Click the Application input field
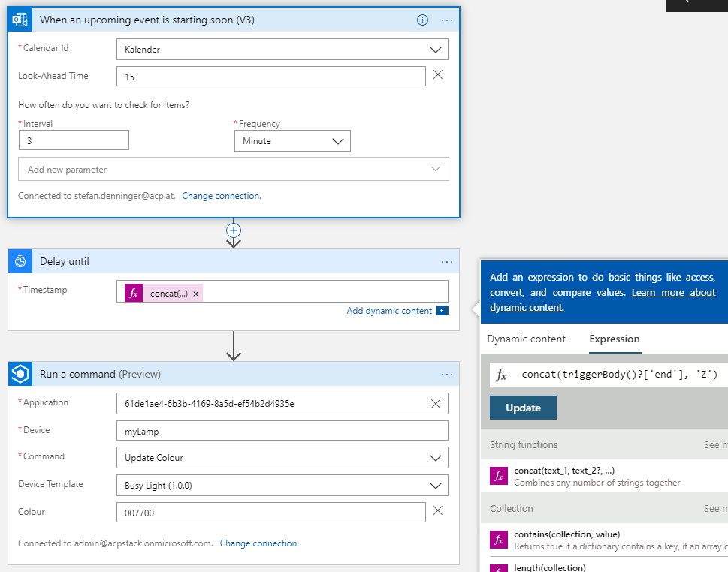 (x=282, y=404)
